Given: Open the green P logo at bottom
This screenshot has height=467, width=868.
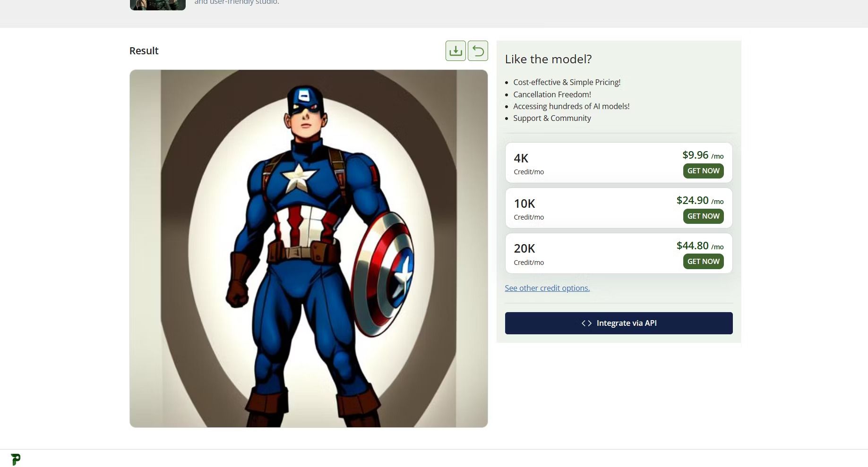Looking at the screenshot, I should point(16,459).
